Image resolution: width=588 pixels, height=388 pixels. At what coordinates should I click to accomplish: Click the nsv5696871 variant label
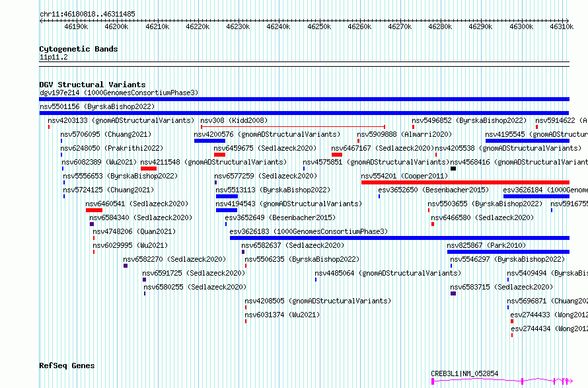(x=547, y=301)
